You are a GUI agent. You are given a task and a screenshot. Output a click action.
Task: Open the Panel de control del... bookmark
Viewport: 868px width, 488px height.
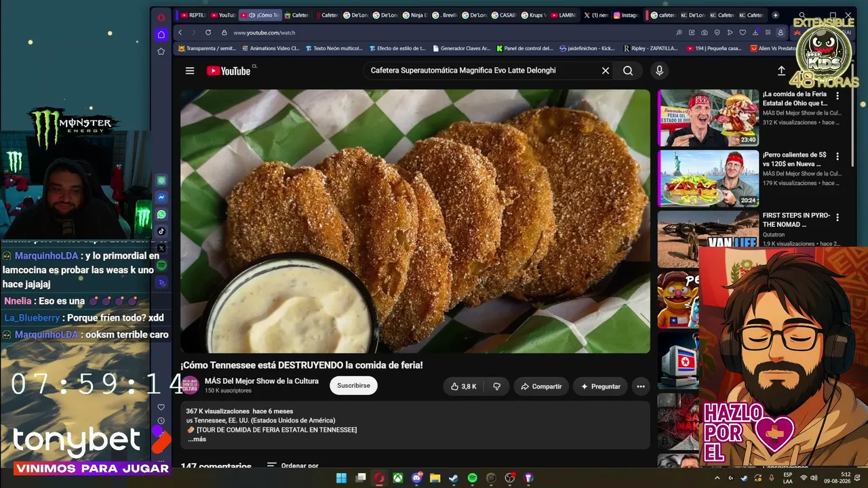(x=525, y=48)
